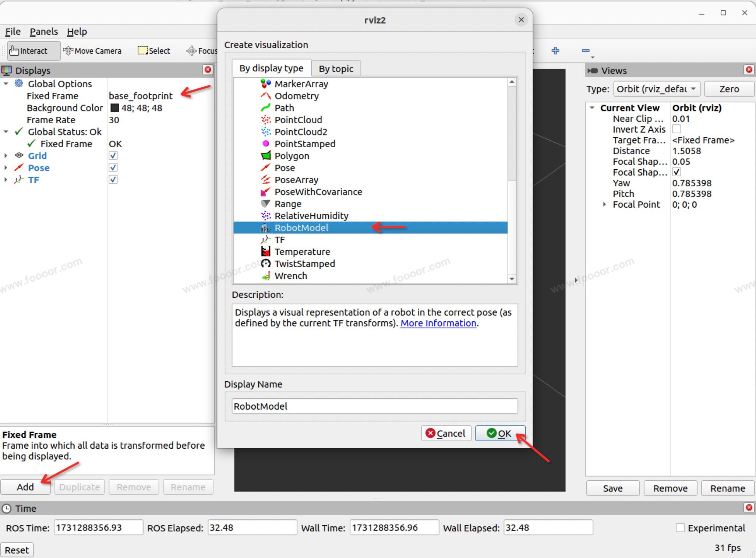Open the view Type dropdown
The width and height of the screenshot is (756, 558).
pos(657,89)
